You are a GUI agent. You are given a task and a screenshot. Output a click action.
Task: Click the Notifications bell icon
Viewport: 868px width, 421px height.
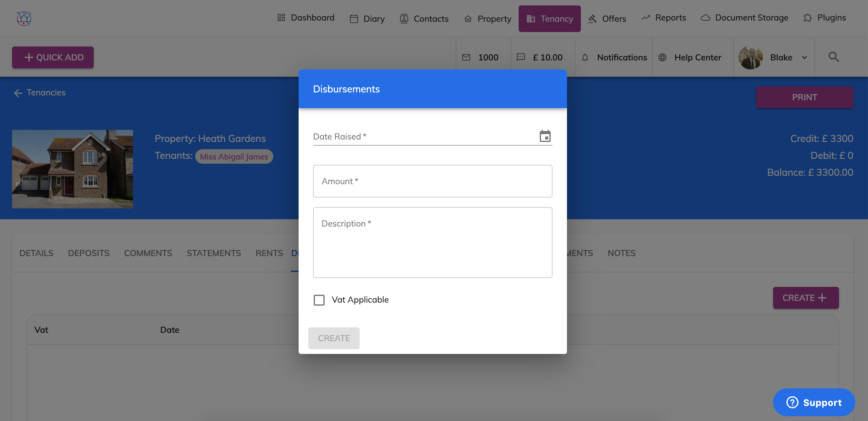coord(585,58)
